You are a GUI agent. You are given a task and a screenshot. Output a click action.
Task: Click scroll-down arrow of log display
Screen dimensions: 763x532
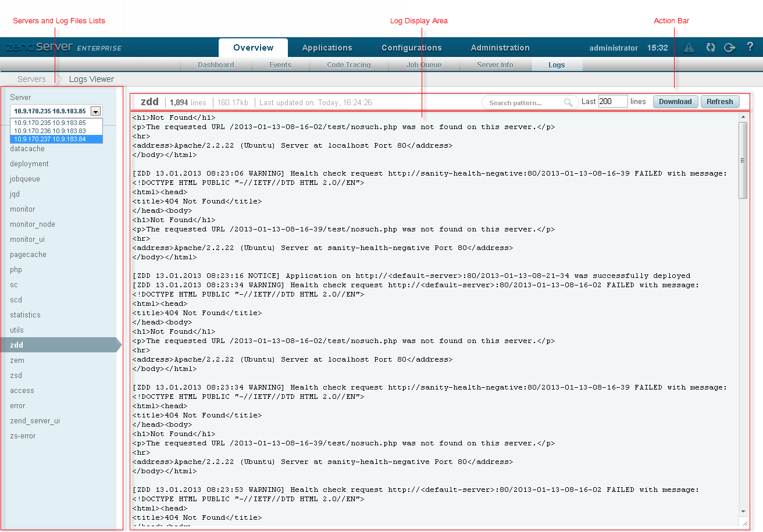pyautogui.click(x=743, y=511)
